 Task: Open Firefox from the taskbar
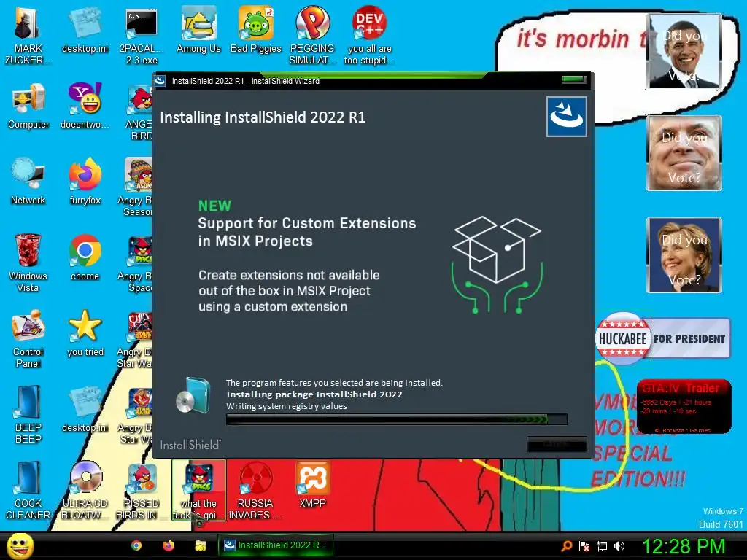pyautogui.click(x=169, y=545)
